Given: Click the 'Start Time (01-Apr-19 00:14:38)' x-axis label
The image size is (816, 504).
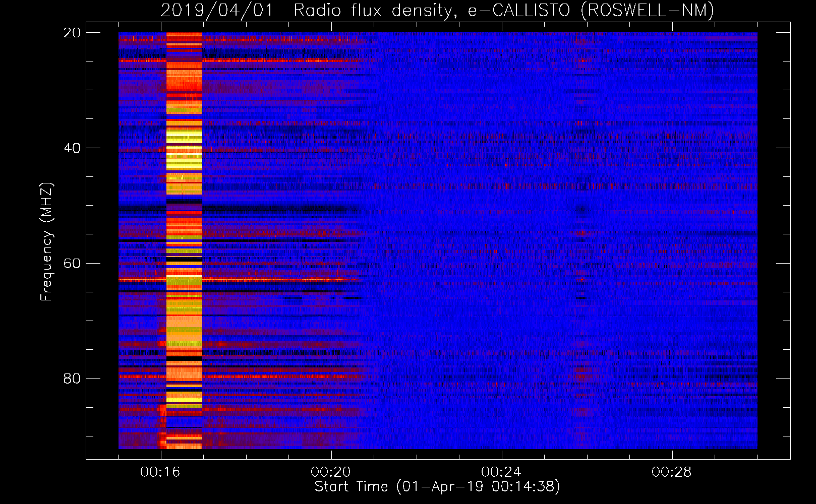Looking at the screenshot, I should (x=437, y=487).
